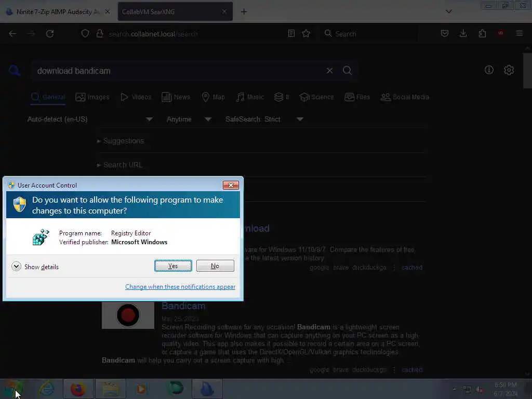Image resolution: width=532 pixels, height=399 pixels.
Task: Go back to previous page
Action: click(12, 34)
